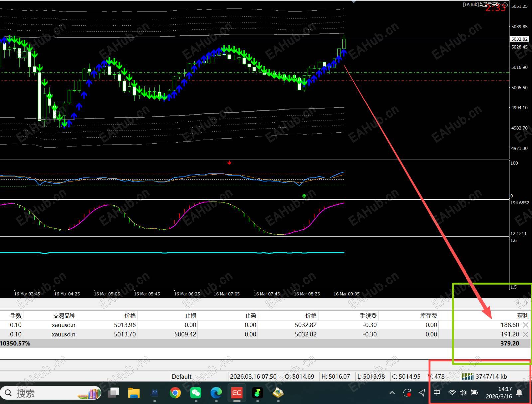Click the 交易品种 column header
Screen dimensions: 532x404
point(64,316)
